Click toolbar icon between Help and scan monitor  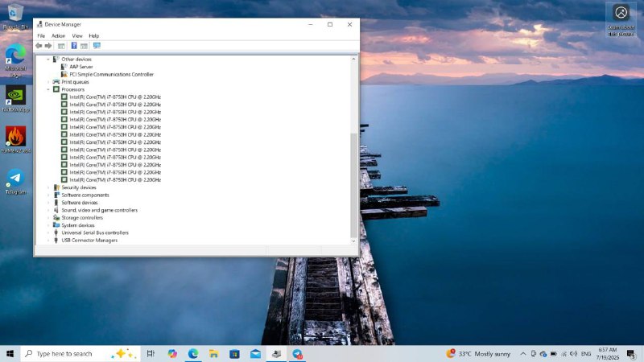pos(84,46)
